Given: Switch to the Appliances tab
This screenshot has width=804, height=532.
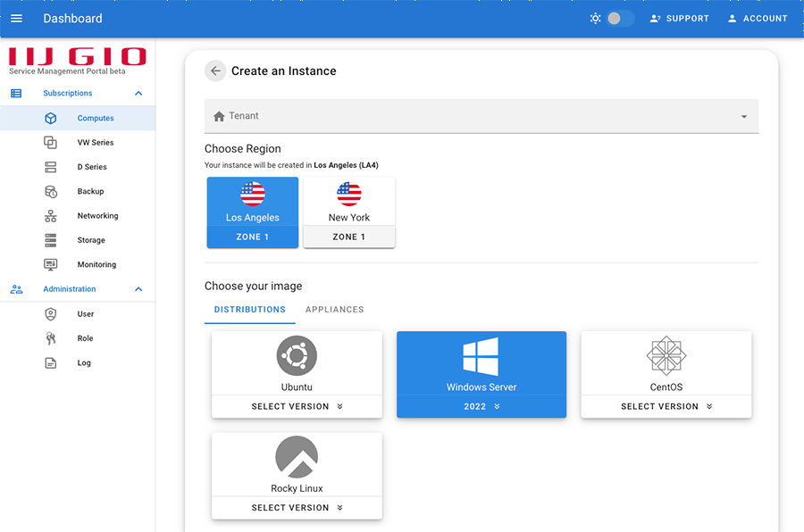Looking at the screenshot, I should coord(334,310).
